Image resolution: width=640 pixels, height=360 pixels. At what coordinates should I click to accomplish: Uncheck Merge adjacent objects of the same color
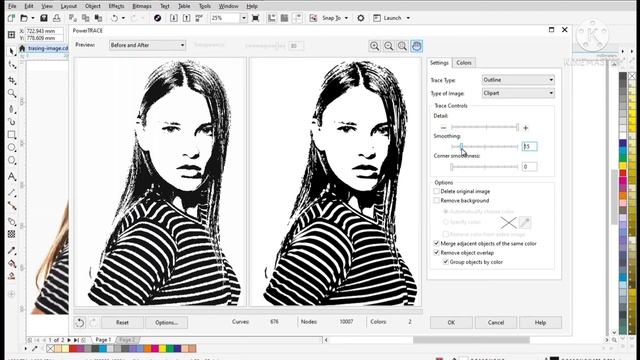click(x=436, y=243)
